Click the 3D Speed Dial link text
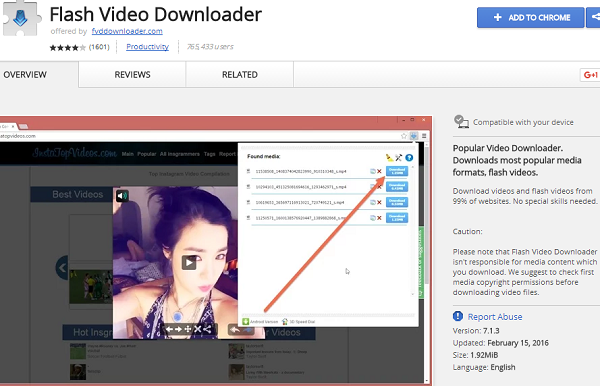Image resolution: width=600 pixels, height=386 pixels. point(302,322)
